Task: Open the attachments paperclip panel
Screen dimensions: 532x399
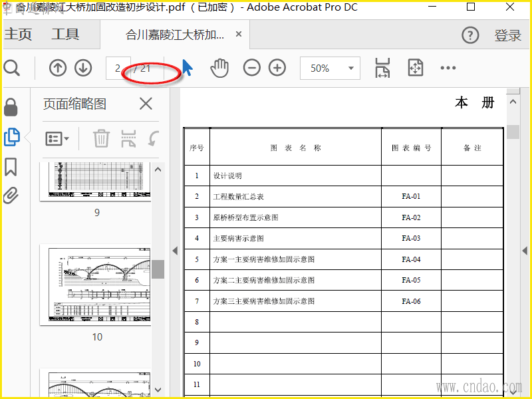Action: click(x=11, y=195)
